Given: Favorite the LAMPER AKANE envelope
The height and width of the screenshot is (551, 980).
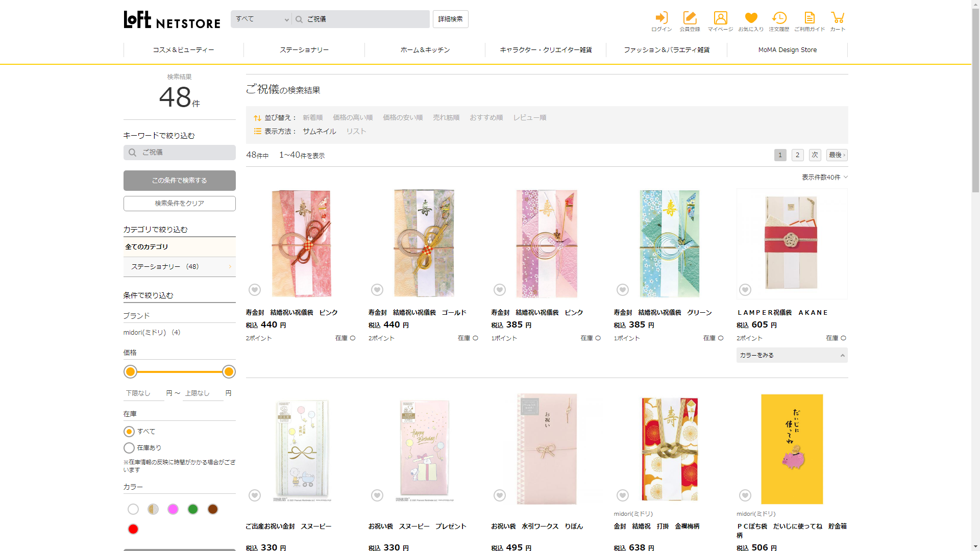Looking at the screenshot, I should [x=745, y=290].
